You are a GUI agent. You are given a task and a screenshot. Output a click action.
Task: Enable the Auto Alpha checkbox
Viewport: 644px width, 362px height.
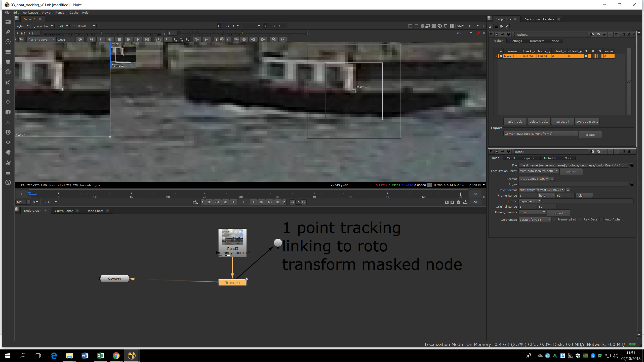tap(601, 219)
